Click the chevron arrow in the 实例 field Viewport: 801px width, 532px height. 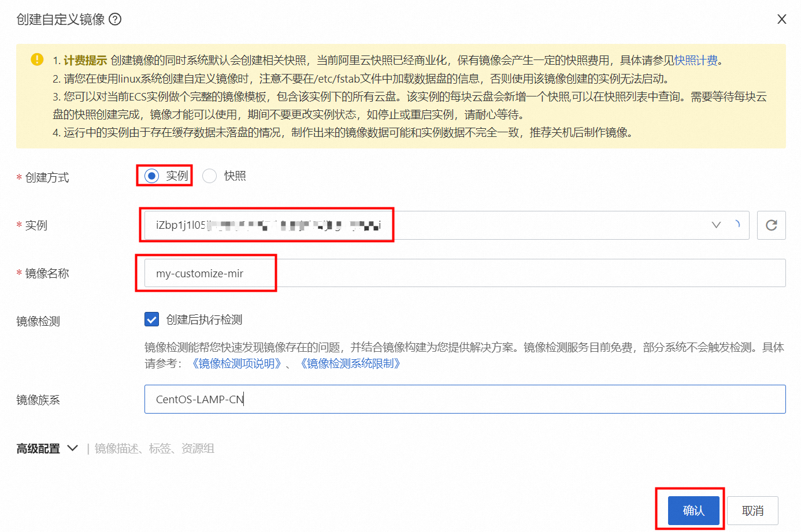click(716, 225)
